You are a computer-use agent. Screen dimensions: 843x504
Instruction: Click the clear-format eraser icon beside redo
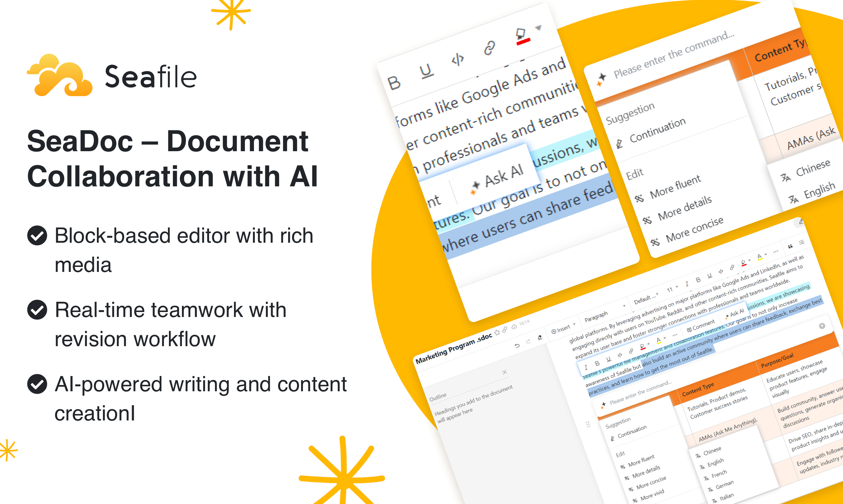(x=539, y=337)
